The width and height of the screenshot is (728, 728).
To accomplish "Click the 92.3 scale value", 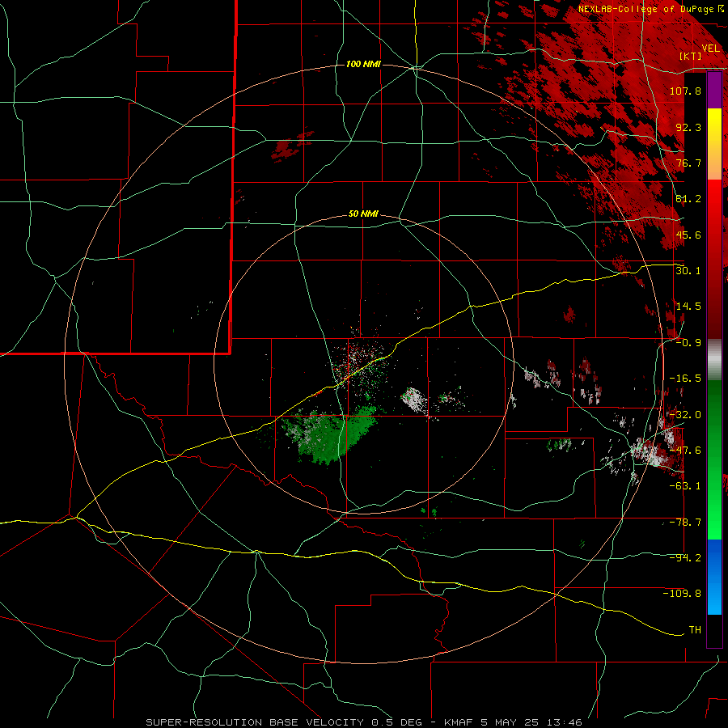I will pyautogui.click(x=688, y=127).
